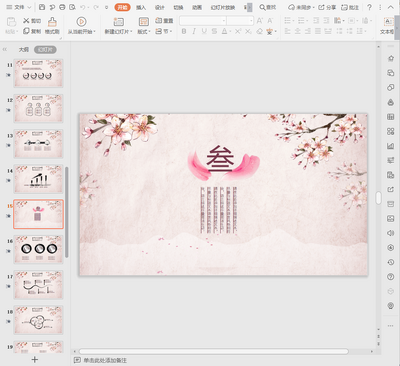Collapse the ribbon with chevron arrow
The image size is (400, 366).
(x=391, y=7)
